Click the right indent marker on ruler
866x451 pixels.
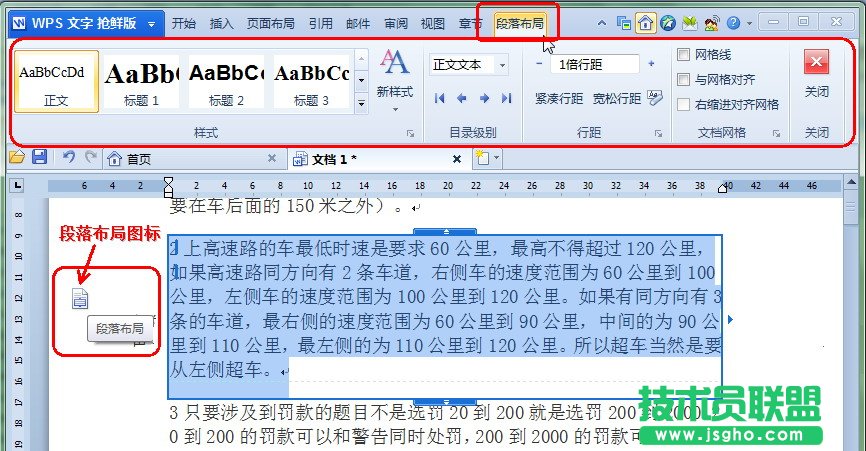click(x=722, y=189)
